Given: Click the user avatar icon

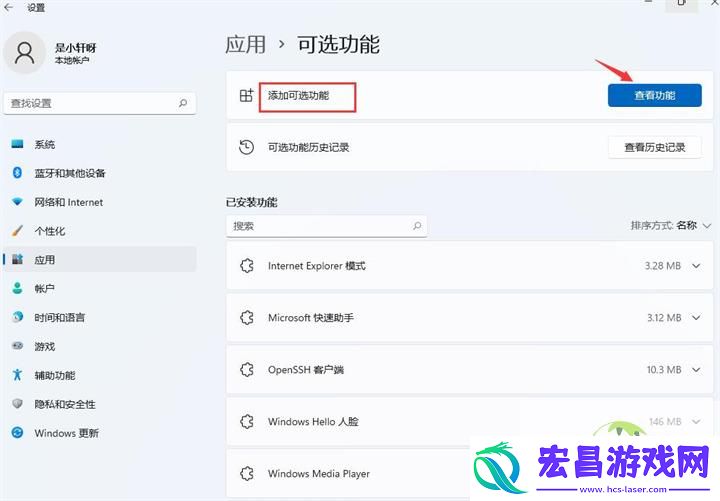Looking at the screenshot, I should pyautogui.click(x=24, y=52).
